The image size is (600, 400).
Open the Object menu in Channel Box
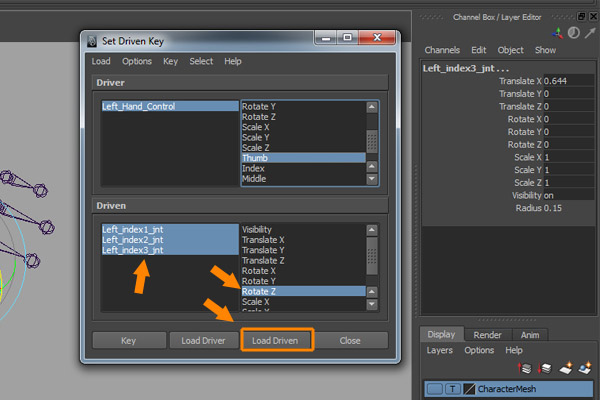(x=510, y=50)
